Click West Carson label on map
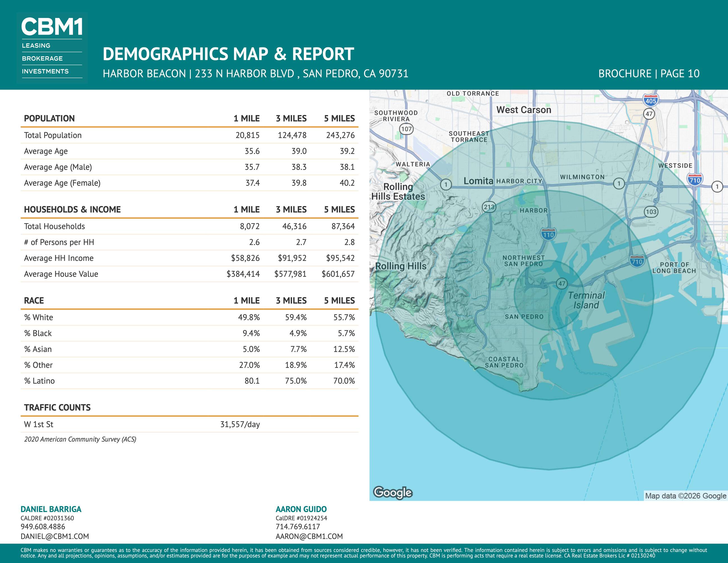This screenshot has width=728, height=563. 524,110
